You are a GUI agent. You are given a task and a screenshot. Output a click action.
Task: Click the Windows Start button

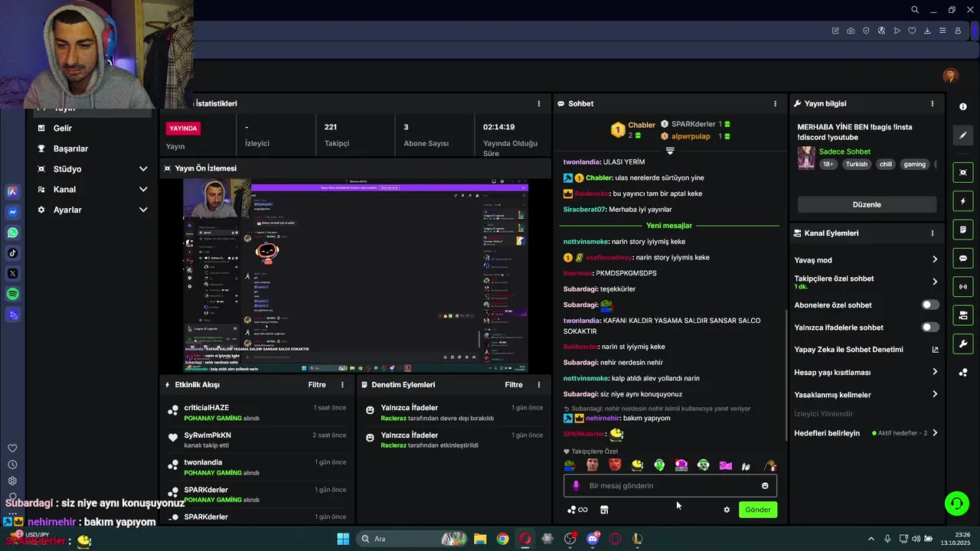tap(343, 539)
